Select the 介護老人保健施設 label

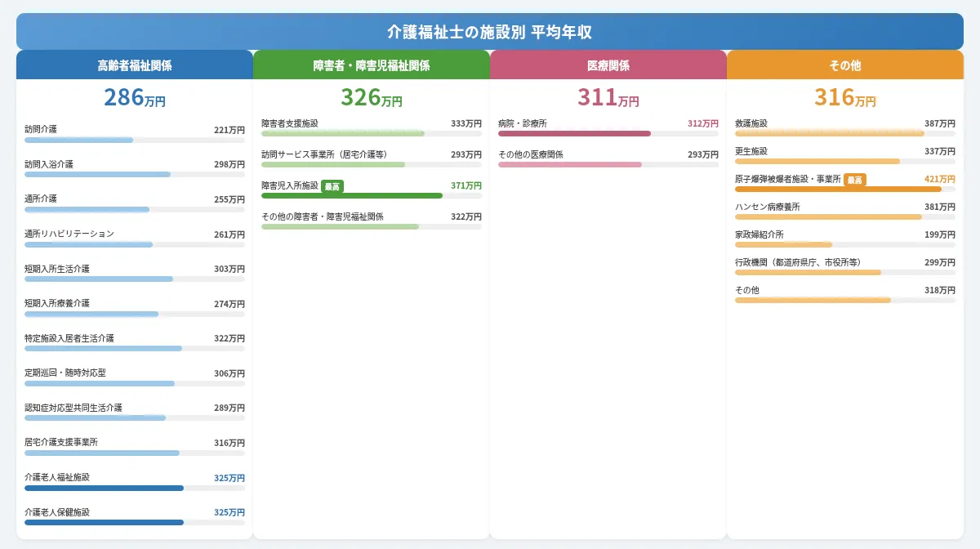[57, 512]
